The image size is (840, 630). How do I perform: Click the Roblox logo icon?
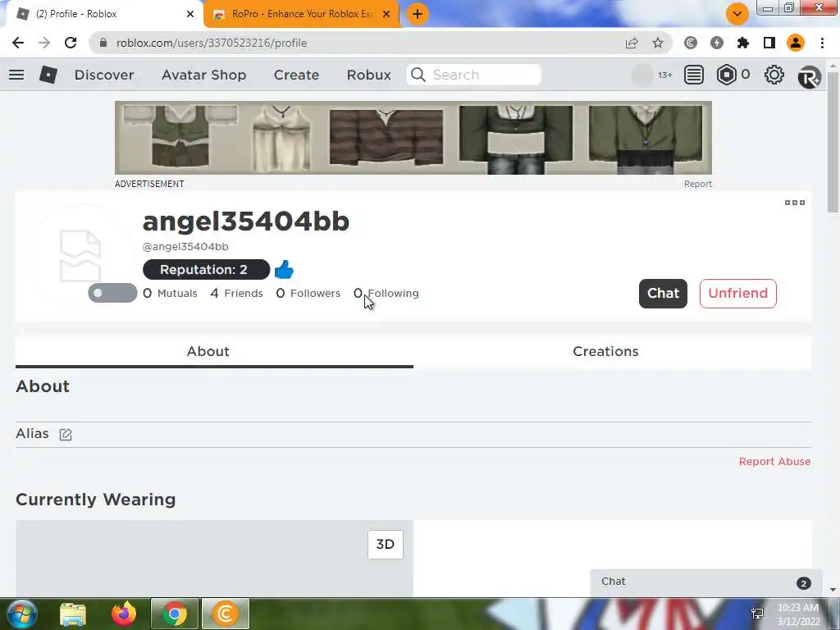coord(48,75)
